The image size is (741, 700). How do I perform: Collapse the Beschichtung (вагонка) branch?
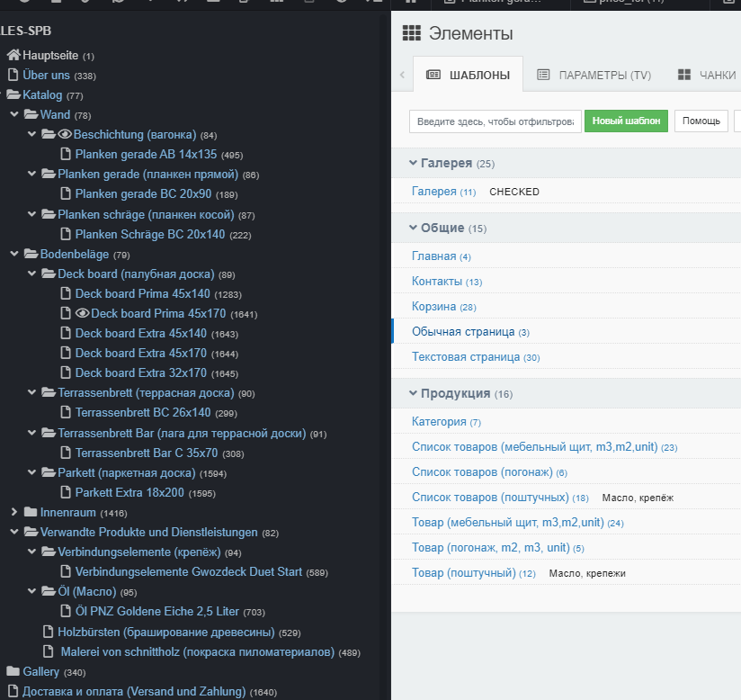[31, 134]
